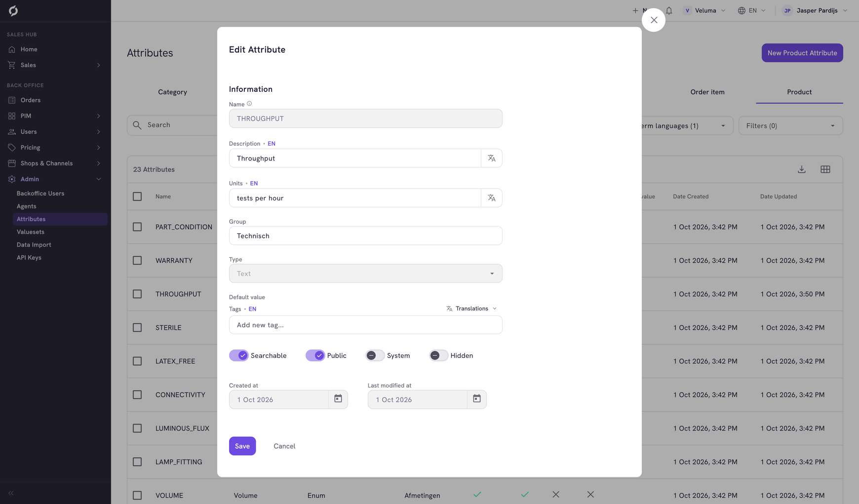Check the THROUGHPUT row checkbox
Screen dimensions: 859x504
(x=137, y=294)
